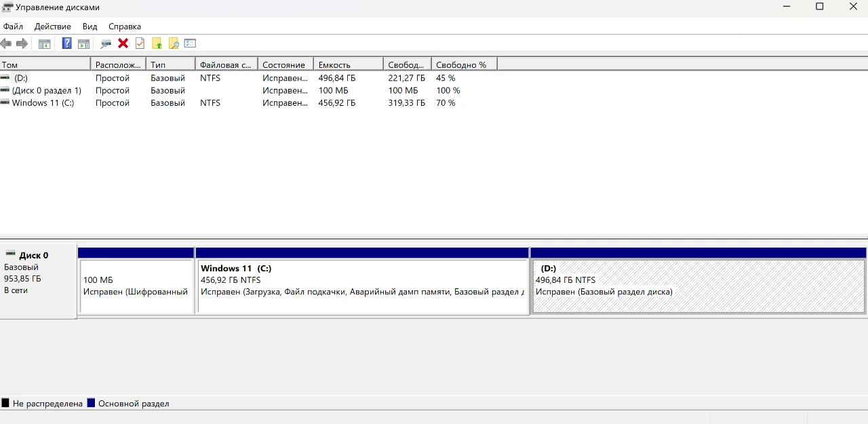Sort by the Свободно % column header
Viewport: 868px width, 424px height.
[x=465, y=64]
